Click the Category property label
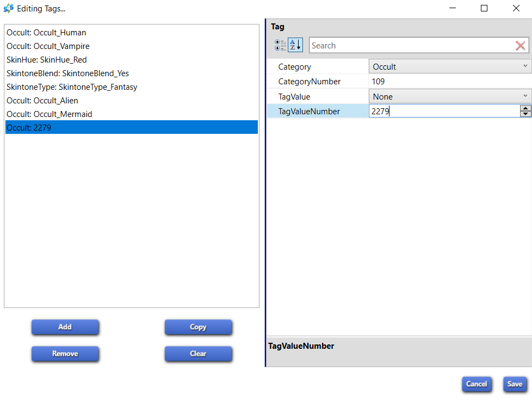Screen dimensions: 532x401 pyautogui.click(x=294, y=67)
